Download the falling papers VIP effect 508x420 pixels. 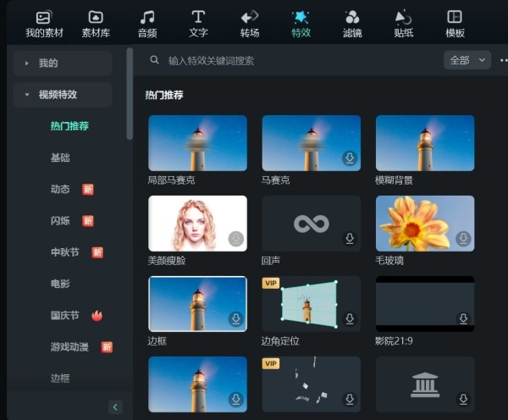pyautogui.click(x=350, y=400)
